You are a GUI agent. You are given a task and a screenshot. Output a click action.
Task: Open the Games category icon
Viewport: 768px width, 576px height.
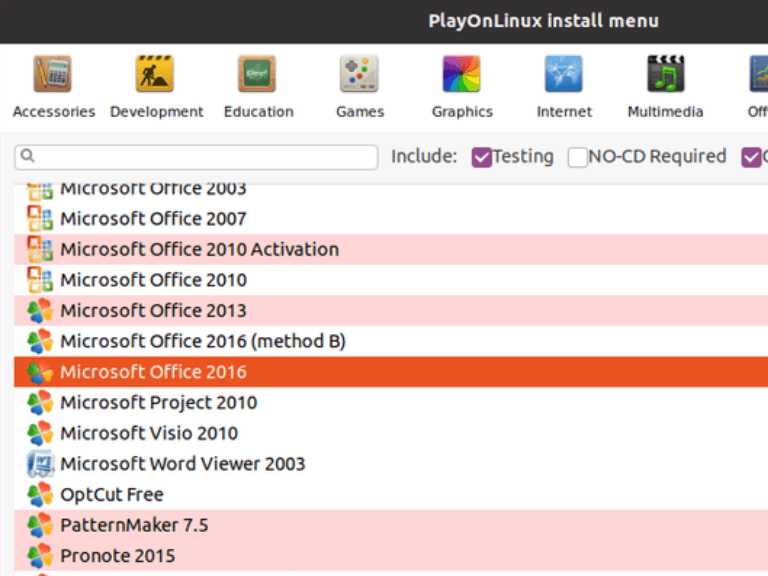tap(359, 74)
